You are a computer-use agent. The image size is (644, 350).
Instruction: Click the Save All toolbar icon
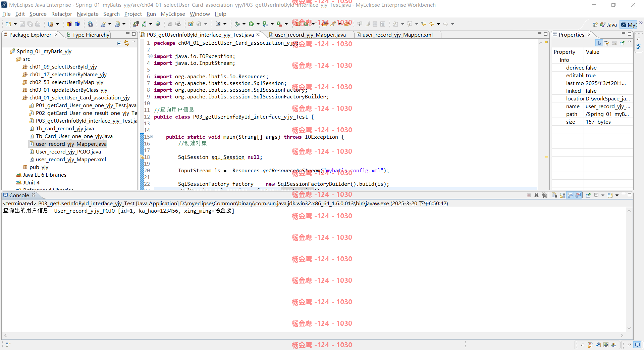tap(30, 24)
